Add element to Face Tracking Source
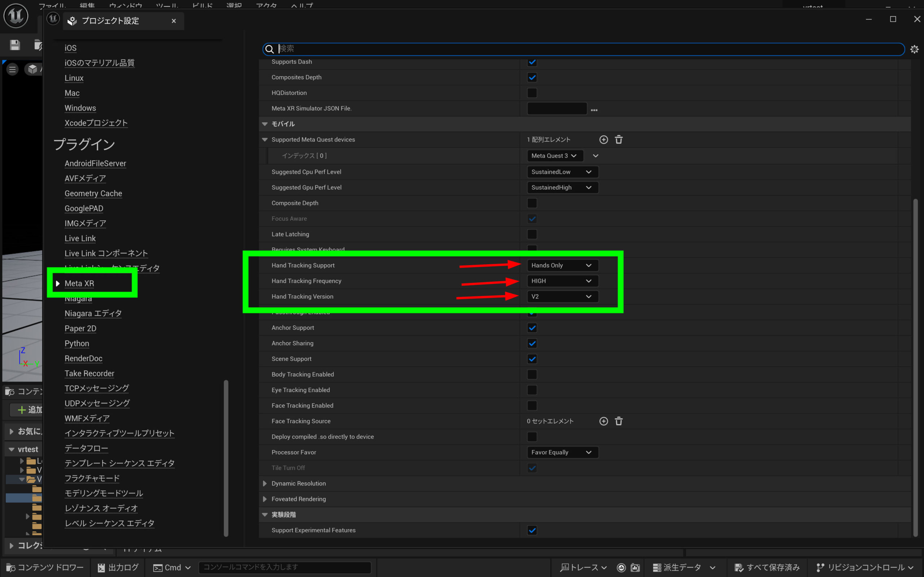Screen dimensions: 924x577 pos(603,421)
